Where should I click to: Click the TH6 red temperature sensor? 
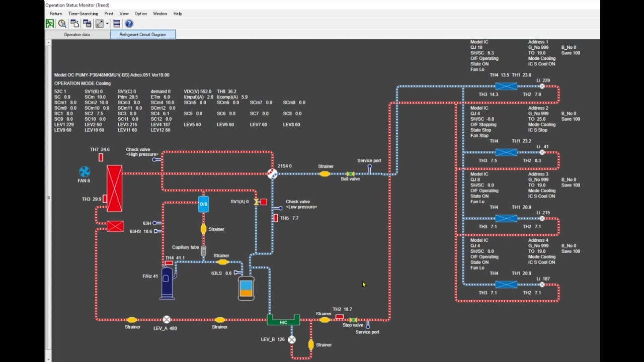pos(276,218)
